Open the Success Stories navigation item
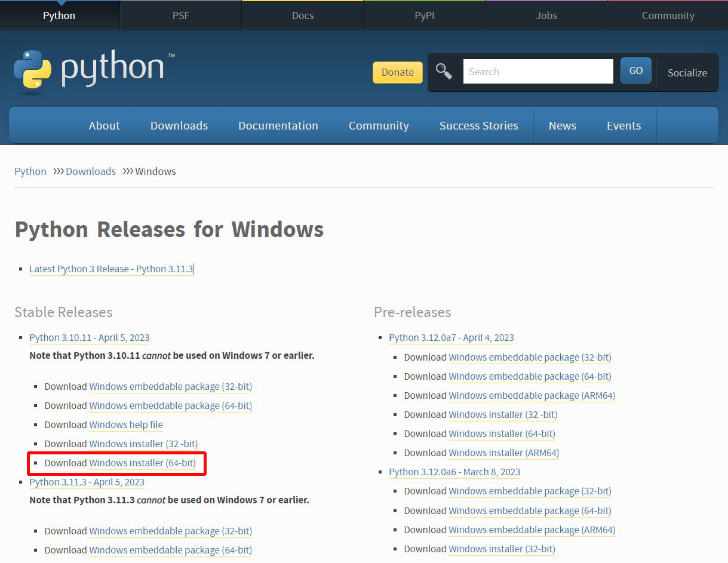Image resolution: width=728 pixels, height=563 pixels. (478, 126)
